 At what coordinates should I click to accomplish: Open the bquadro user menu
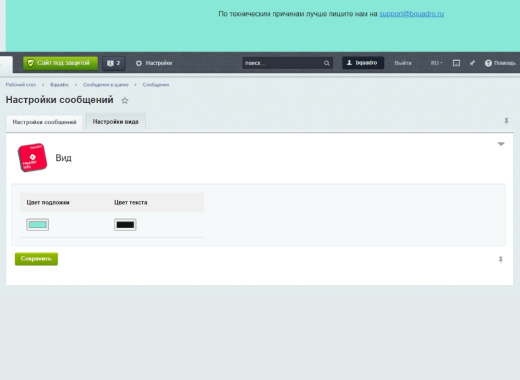pos(363,63)
